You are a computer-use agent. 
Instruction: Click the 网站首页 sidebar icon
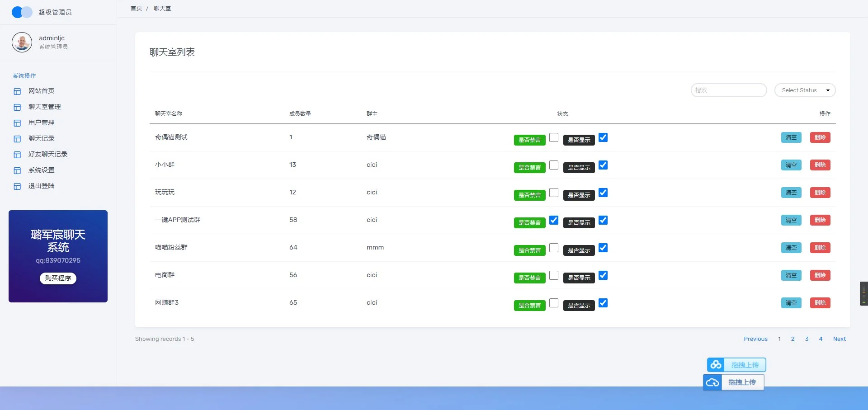(17, 91)
